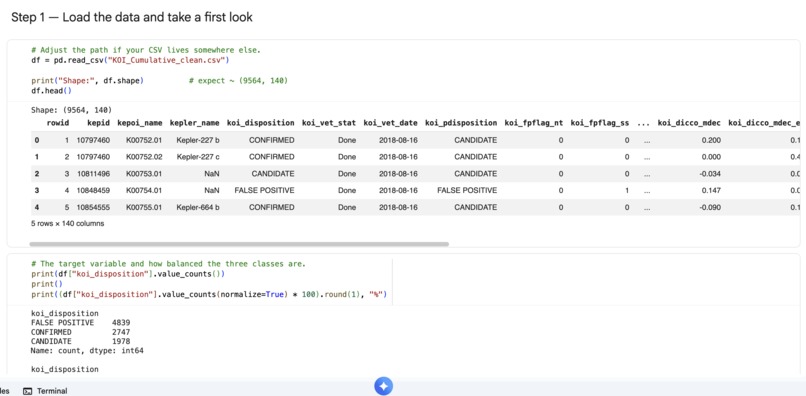
Task: Click the '5 rows × 140 columns' summary text
Action: (x=67, y=224)
